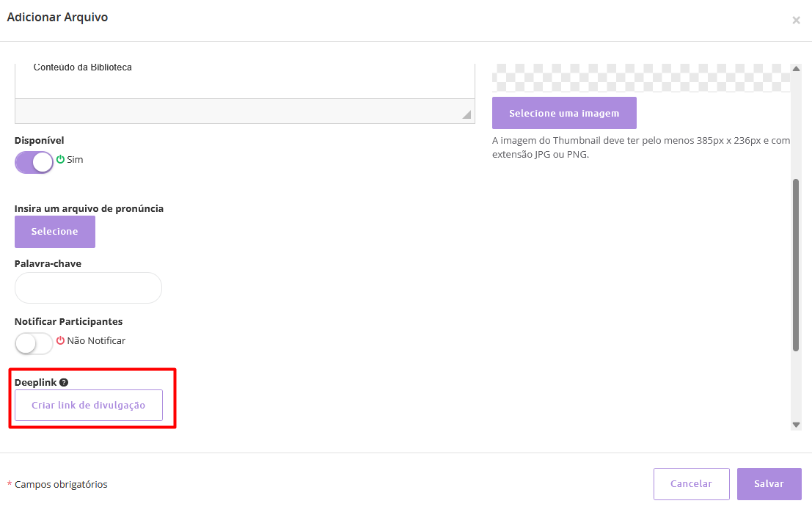Click the vertical scrollbar thumb

pos(796,264)
